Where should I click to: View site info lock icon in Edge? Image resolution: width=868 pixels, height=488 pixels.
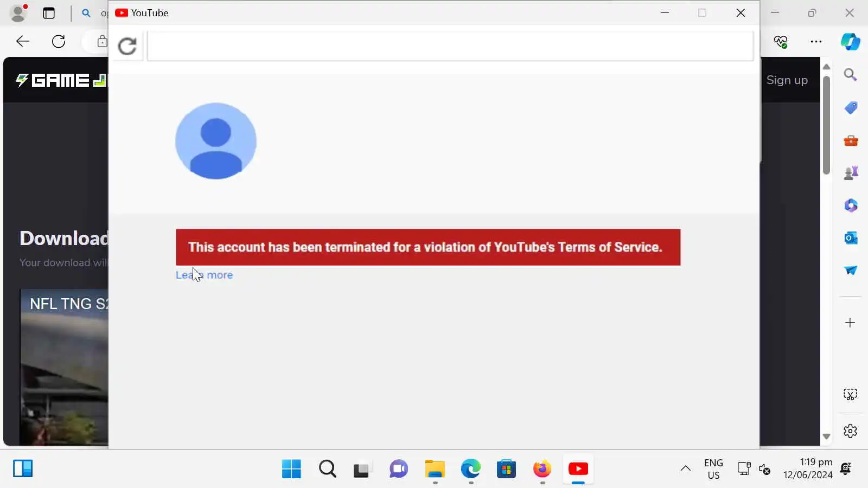point(102,41)
